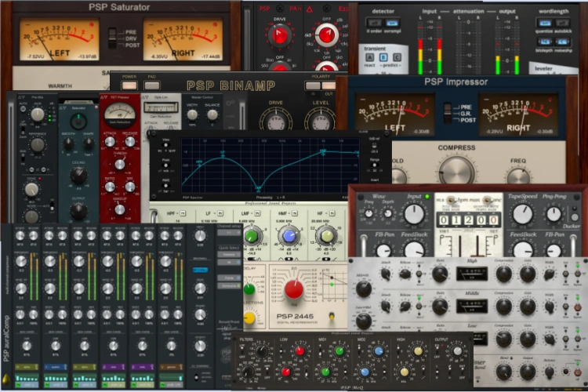Expand the FET Pressor module arrows
The image size is (588, 392).
103,97
